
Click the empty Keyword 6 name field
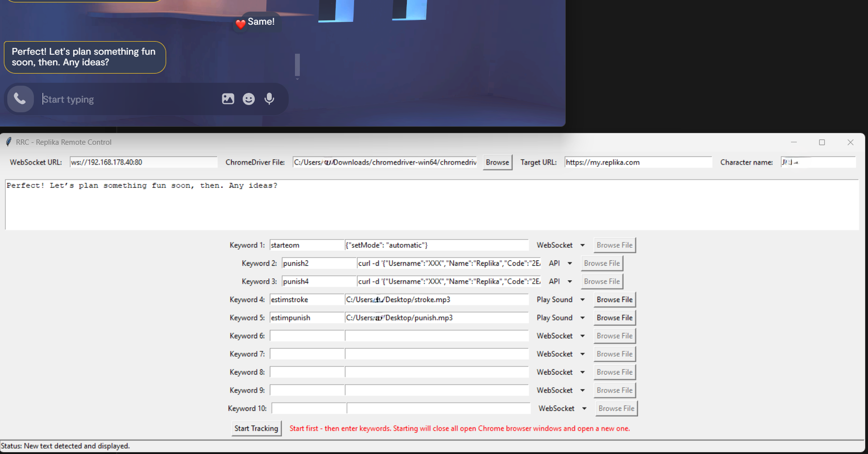click(307, 336)
